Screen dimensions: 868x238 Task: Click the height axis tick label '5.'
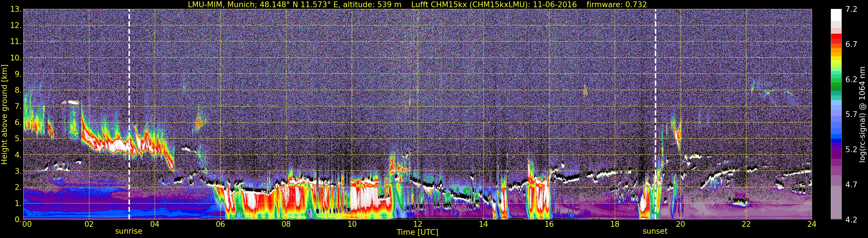point(18,139)
